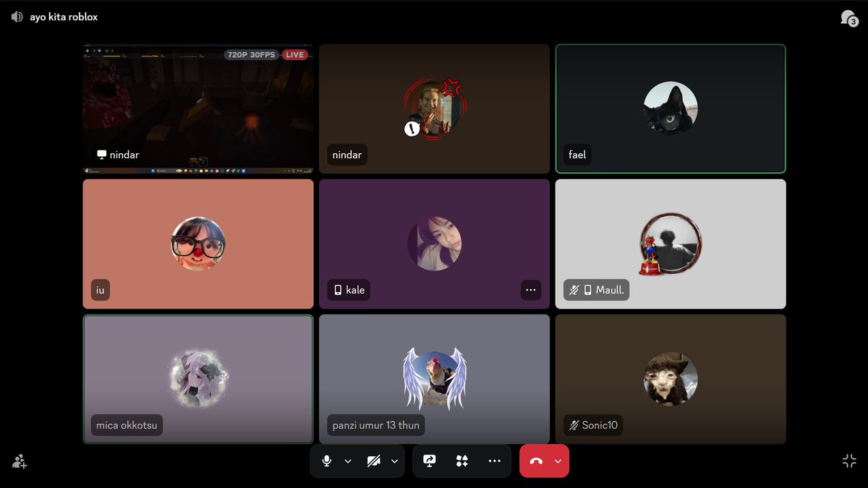Turn on your camera
This screenshot has width=868, height=488.
coord(373,461)
